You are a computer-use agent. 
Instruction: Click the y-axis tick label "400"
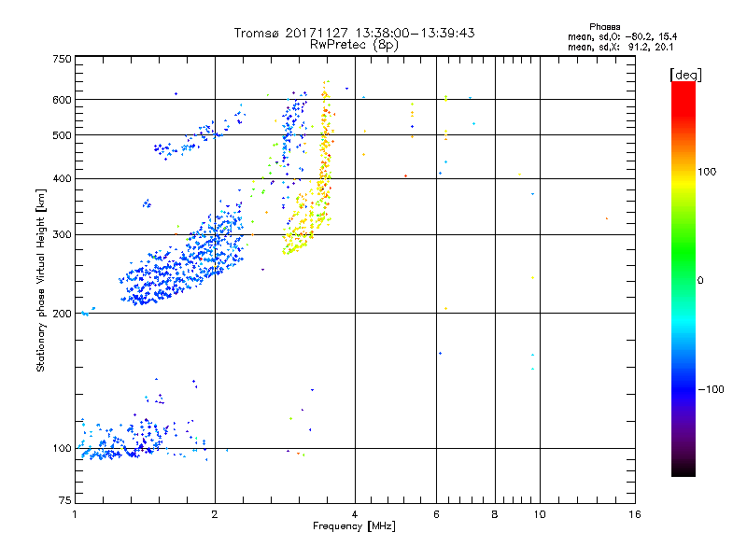coord(62,178)
